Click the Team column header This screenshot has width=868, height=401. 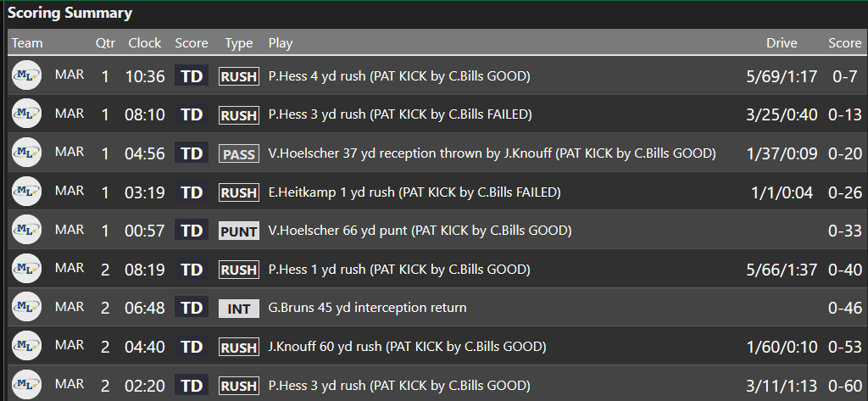27,42
